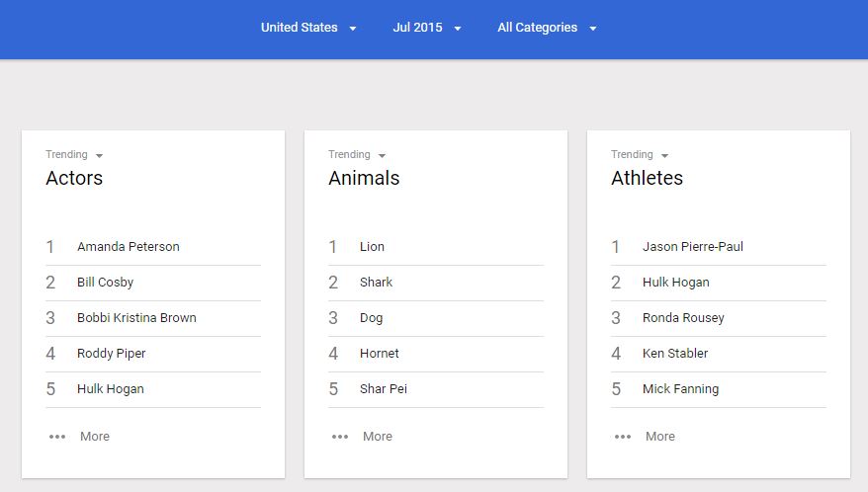Click the Mick Fanning athlete entry
This screenshot has height=492, width=868.
pos(680,389)
